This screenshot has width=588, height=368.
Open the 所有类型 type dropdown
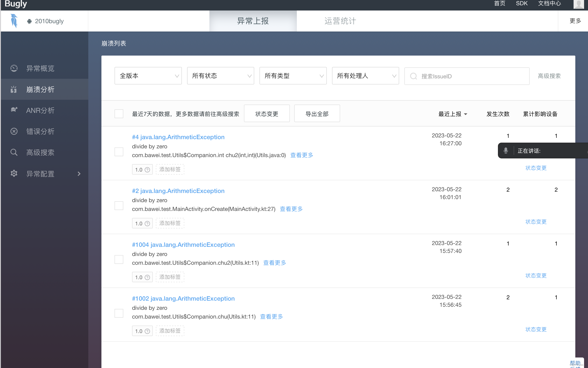click(x=293, y=76)
